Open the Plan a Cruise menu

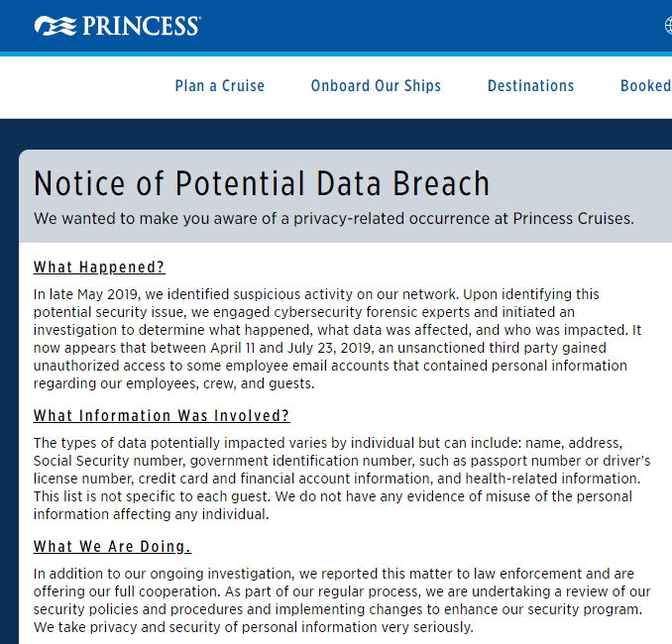tap(219, 85)
